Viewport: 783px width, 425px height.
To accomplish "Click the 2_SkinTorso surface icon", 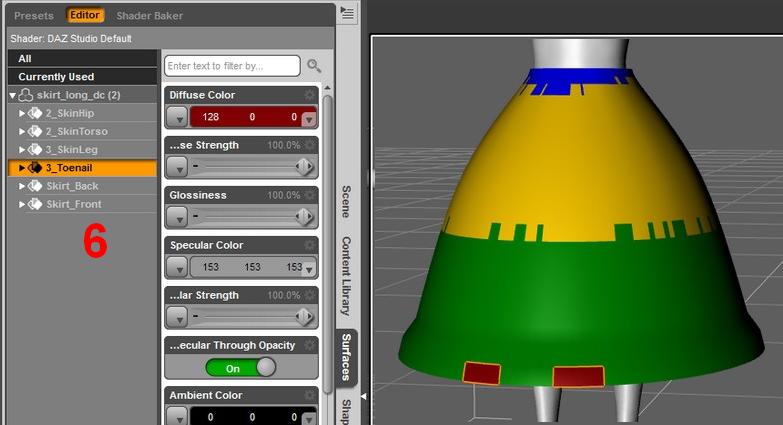I will (x=34, y=131).
